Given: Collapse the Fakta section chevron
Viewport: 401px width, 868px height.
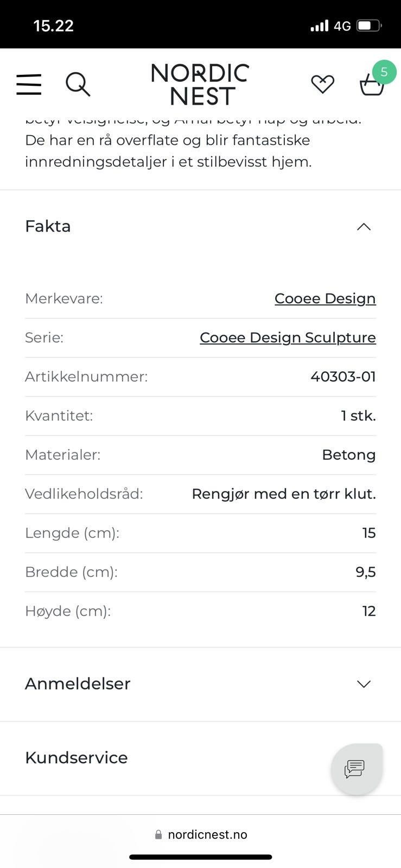Looking at the screenshot, I should [364, 227].
